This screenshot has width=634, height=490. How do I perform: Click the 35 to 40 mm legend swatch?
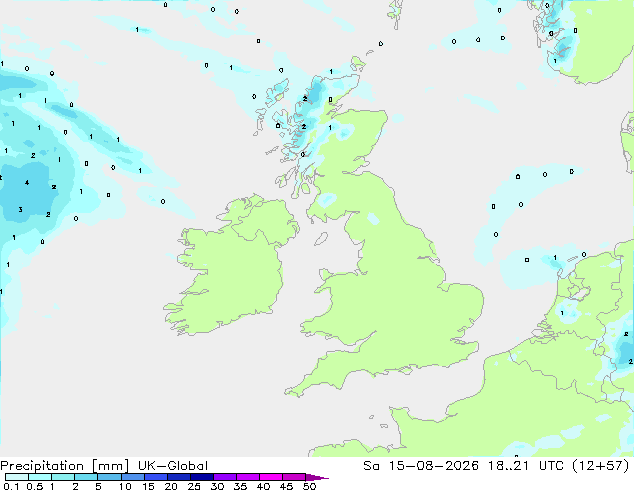[248, 477]
